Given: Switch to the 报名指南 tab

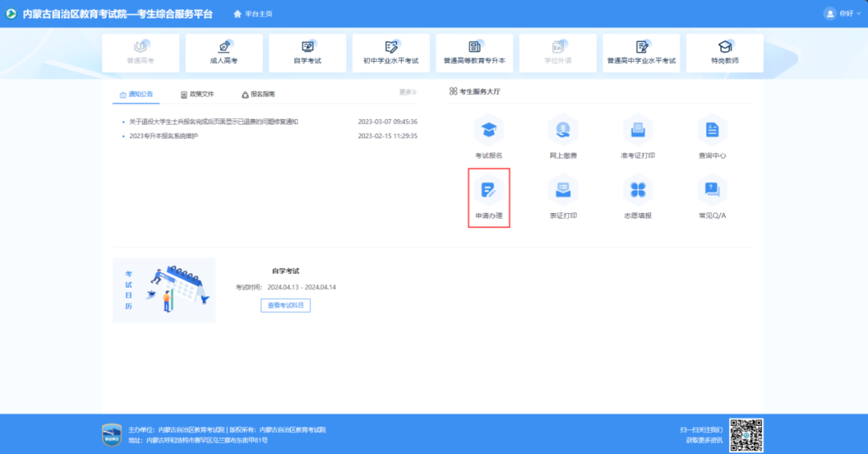Looking at the screenshot, I should [x=258, y=94].
